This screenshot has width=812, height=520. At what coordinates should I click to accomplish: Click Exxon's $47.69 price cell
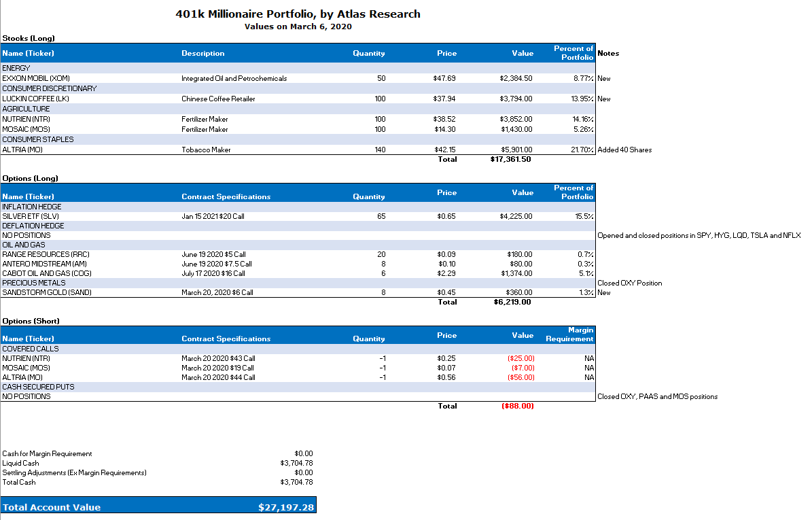pos(444,78)
